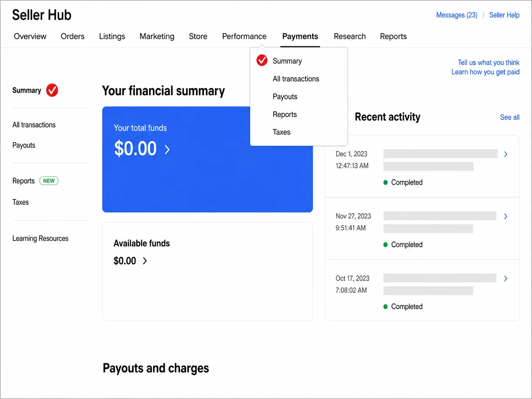Click See all recent activity
Viewport: 532px width, 399px height.
(510, 117)
